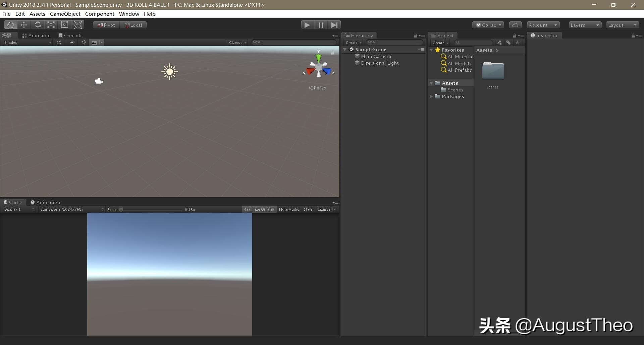Select the Rect transform tool
The image size is (644, 345).
coord(64,25)
